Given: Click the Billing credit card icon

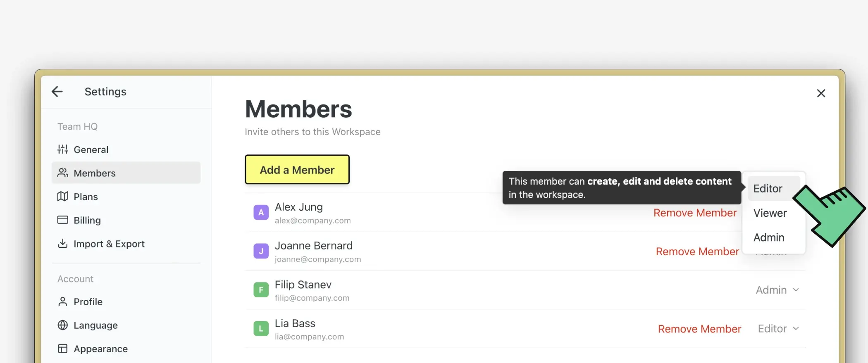Looking at the screenshot, I should (63, 220).
